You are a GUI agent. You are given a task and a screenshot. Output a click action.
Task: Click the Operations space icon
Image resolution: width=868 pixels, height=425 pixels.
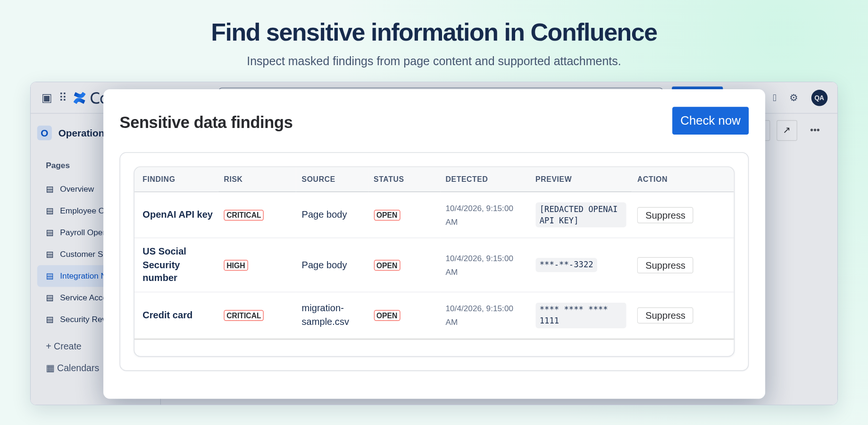(44, 133)
